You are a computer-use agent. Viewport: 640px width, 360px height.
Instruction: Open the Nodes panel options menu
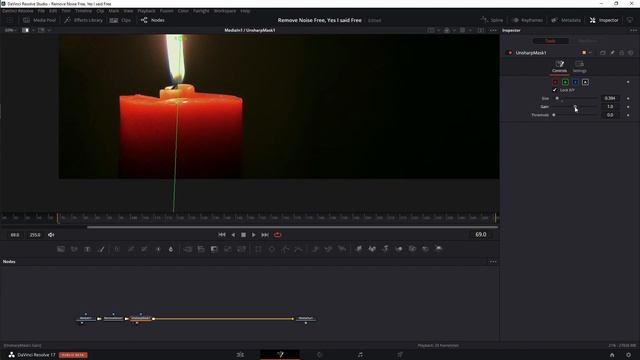[493, 262]
